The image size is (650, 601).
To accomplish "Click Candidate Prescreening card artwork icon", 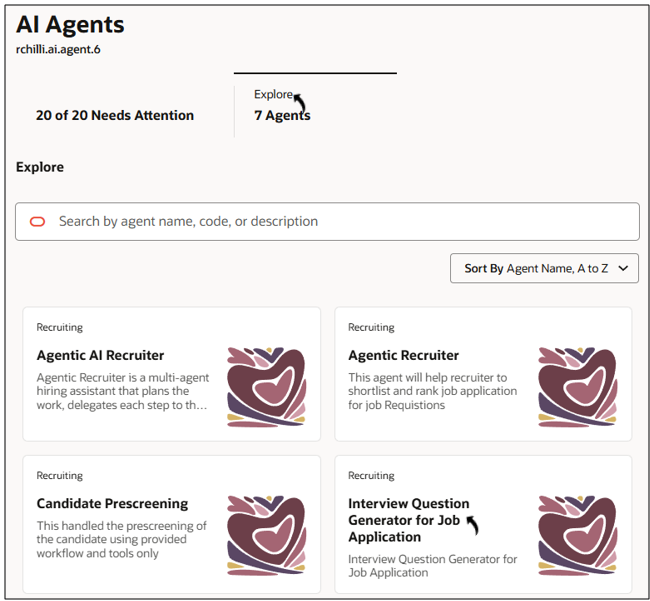I will (x=265, y=536).
